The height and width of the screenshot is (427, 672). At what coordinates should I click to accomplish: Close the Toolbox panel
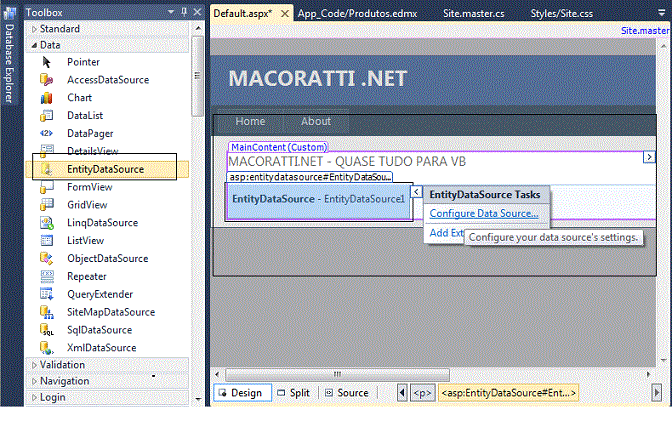[197, 12]
